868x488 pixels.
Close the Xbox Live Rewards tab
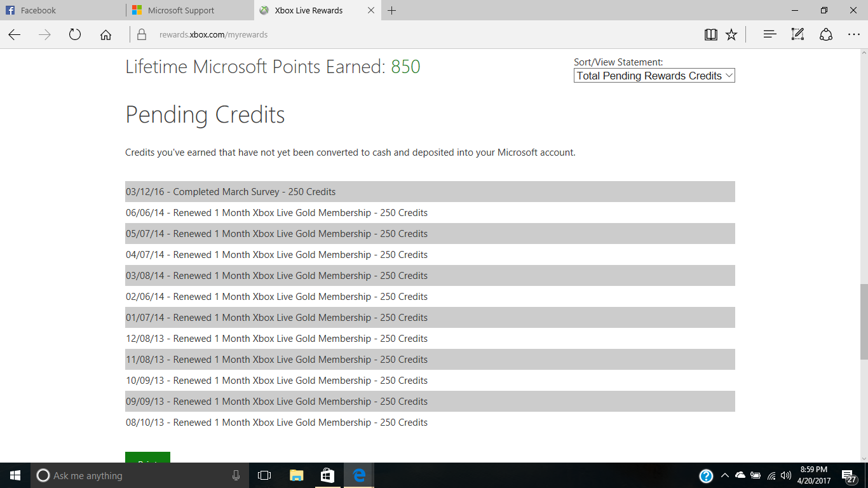[371, 11]
